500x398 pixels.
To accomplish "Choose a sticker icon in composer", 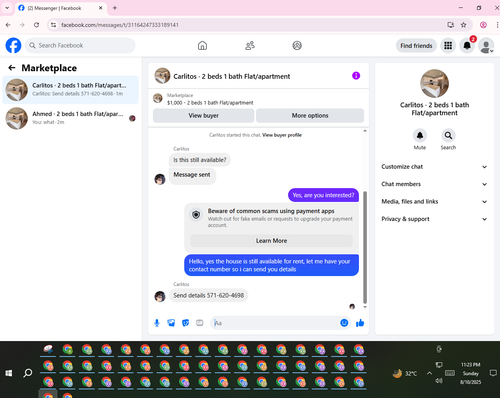I will (185, 323).
